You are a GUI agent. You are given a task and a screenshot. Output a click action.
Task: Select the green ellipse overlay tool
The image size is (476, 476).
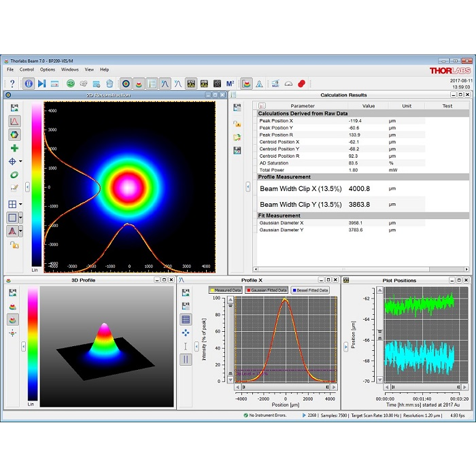[14, 175]
